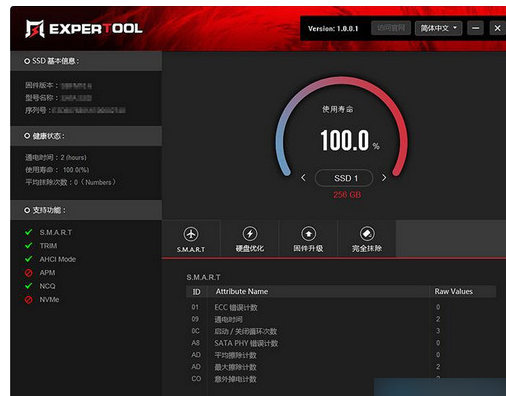The image size is (506, 396).
Task: Click the 健康状态 section header
Action: coord(86,136)
